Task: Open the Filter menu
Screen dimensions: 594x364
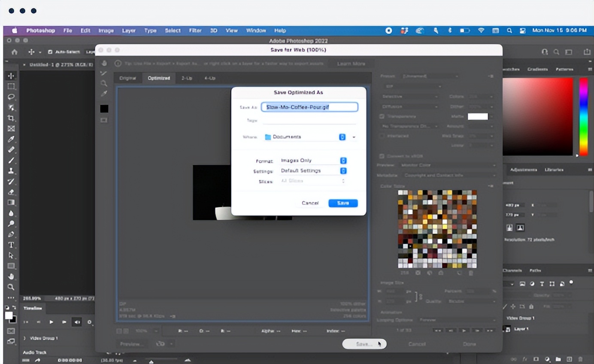Action: 195,30
